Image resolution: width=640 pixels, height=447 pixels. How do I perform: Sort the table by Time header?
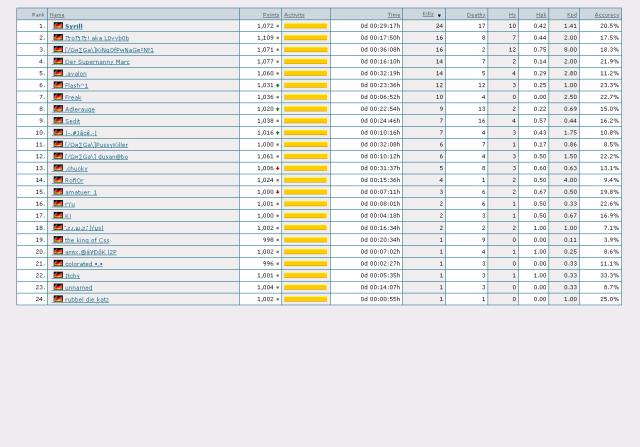coord(393,15)
